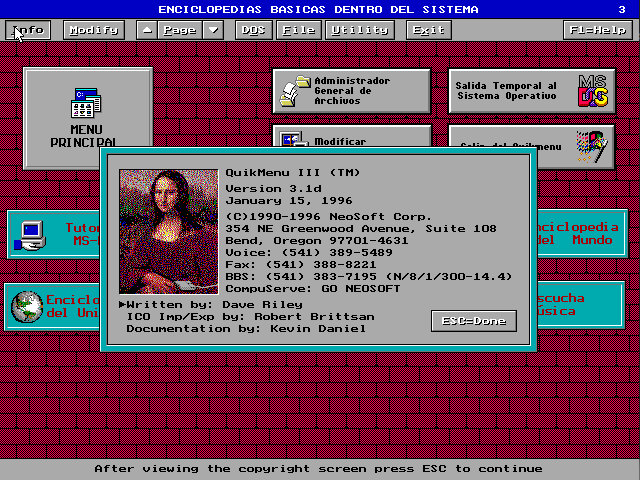This screenshot has width=640, height=480.
Task: Open Administrador General de Archivos button
Action: pos(351,91)
